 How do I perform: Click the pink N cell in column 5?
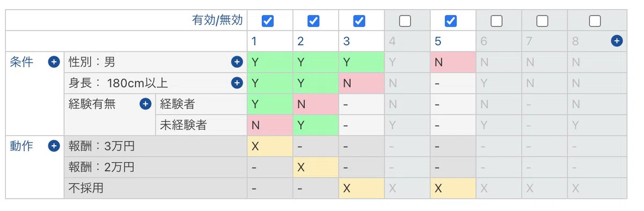pos(453,62)
